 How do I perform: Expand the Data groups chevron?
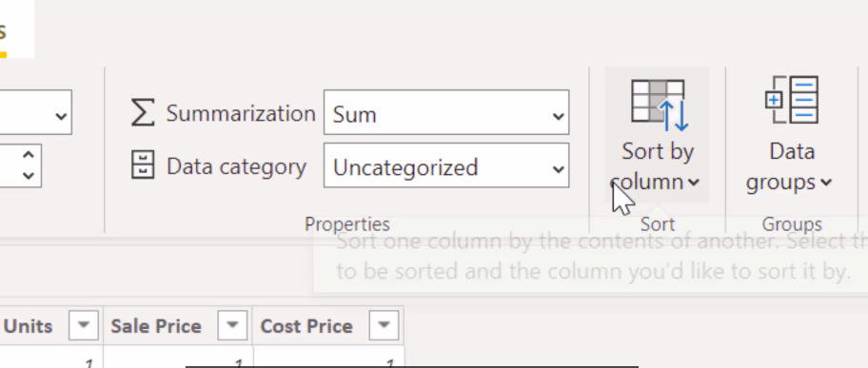(x=826, y=183)
